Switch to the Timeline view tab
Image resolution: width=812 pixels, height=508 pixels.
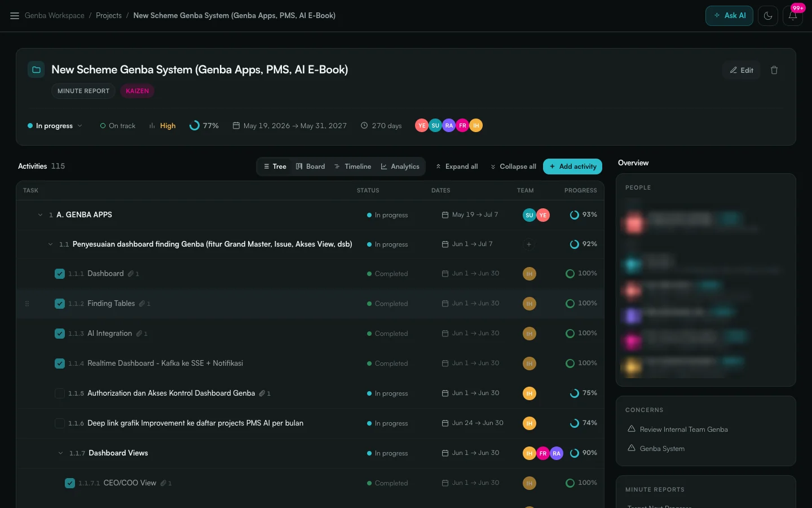(x=352, y=167)
